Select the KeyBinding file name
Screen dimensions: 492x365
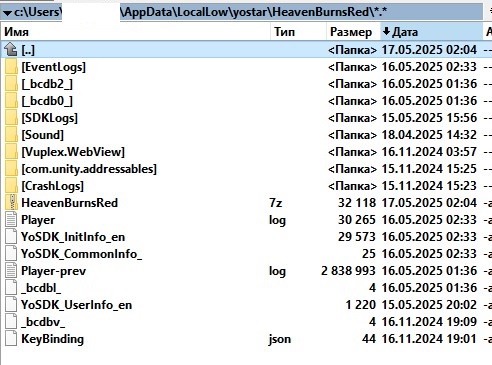52,339
